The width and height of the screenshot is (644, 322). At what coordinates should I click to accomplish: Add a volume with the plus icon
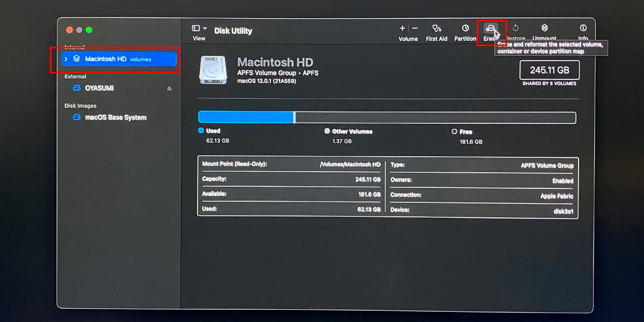[x=402, y=28]
